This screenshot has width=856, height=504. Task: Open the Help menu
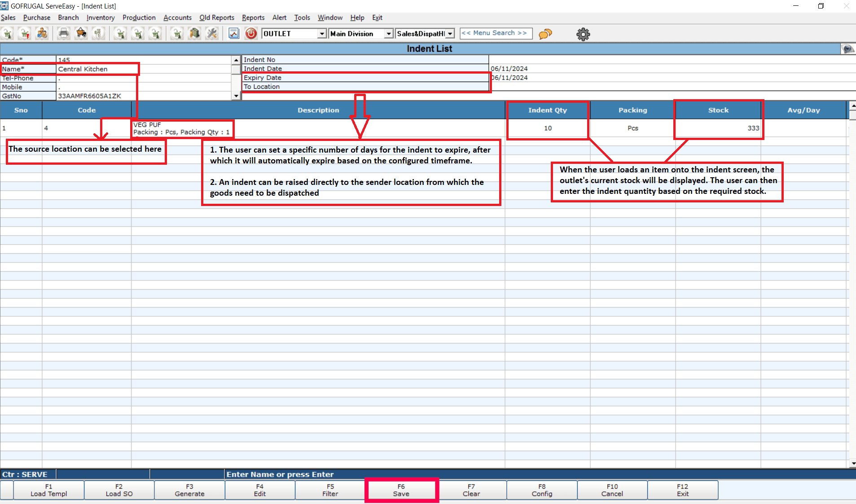coord(357,18)
